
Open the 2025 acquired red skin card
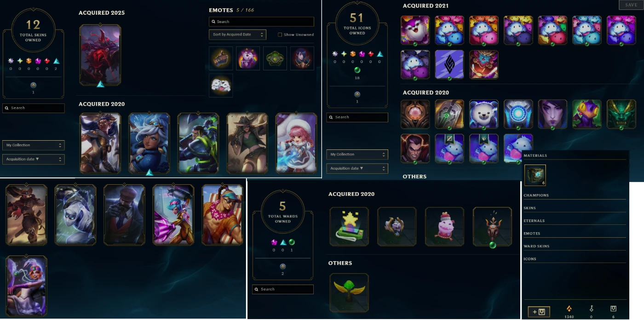100,55
